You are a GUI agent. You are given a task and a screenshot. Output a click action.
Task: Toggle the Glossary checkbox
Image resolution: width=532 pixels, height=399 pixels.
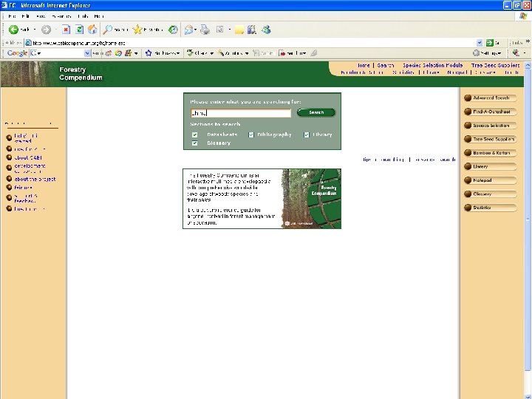tap(195, 143)
